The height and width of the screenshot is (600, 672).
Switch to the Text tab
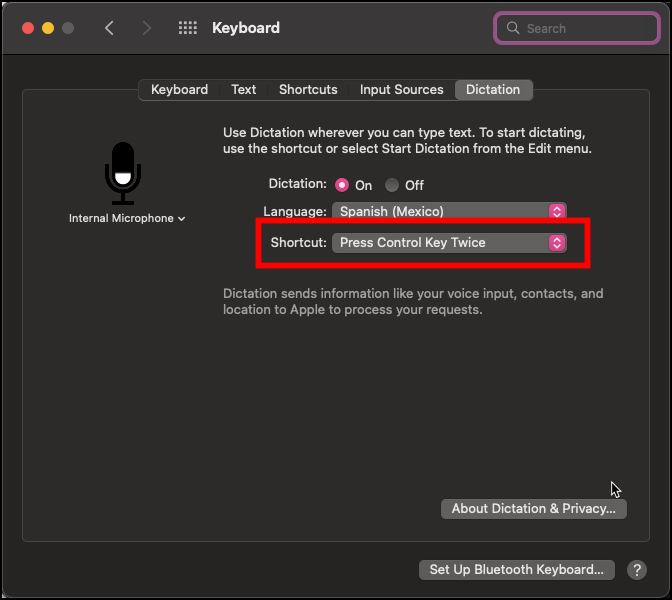[x=244, y=90]
